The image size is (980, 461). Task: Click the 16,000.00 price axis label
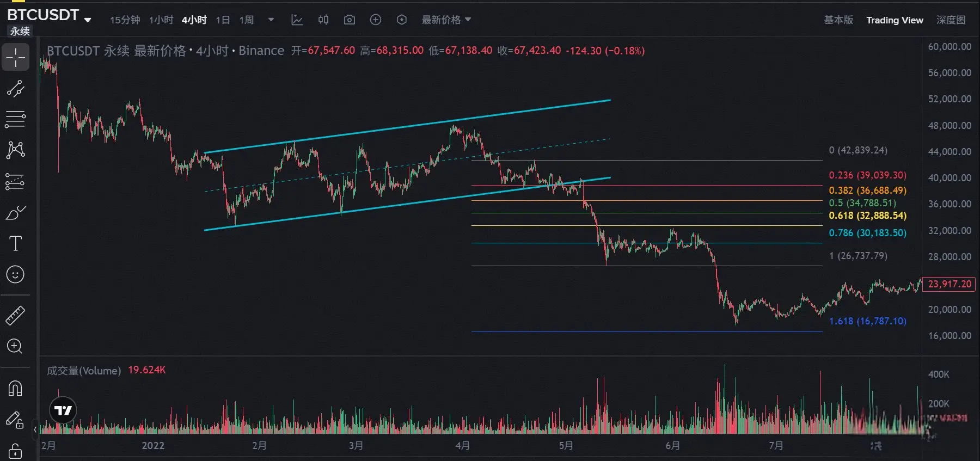950,336
